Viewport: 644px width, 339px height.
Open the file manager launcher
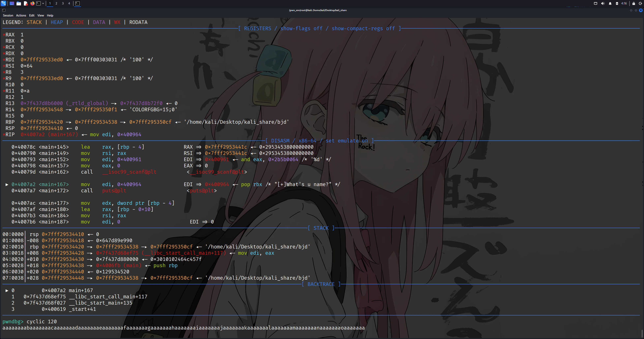(19, 3)
